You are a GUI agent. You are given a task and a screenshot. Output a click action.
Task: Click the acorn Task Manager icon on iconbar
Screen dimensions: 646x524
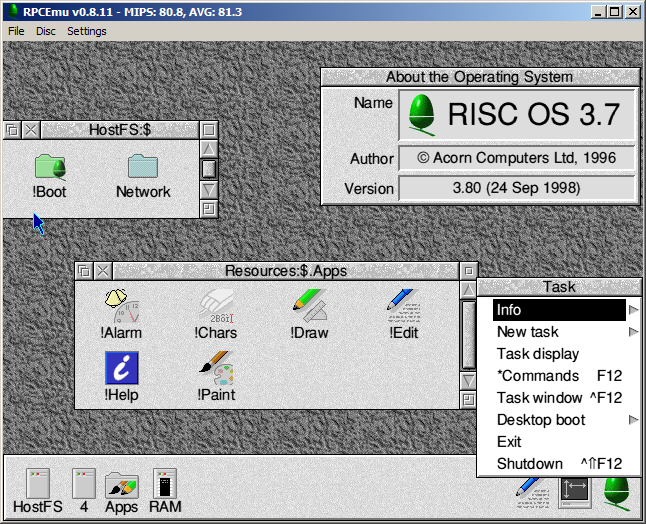tap(616, 494)
